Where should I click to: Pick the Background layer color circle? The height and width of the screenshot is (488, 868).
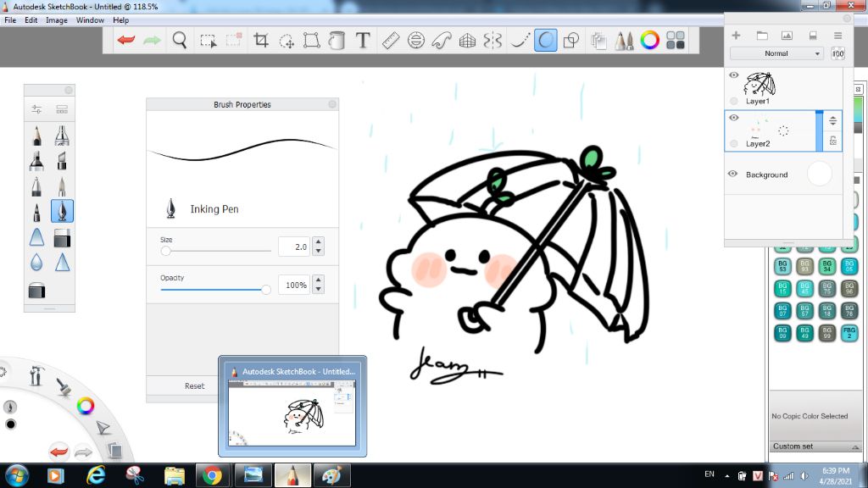coord(820,174)
